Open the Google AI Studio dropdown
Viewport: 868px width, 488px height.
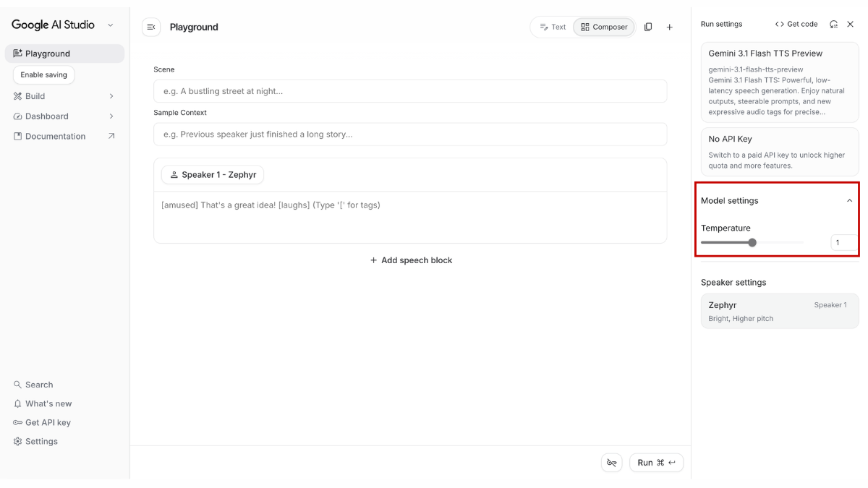[x=110, y=25]
